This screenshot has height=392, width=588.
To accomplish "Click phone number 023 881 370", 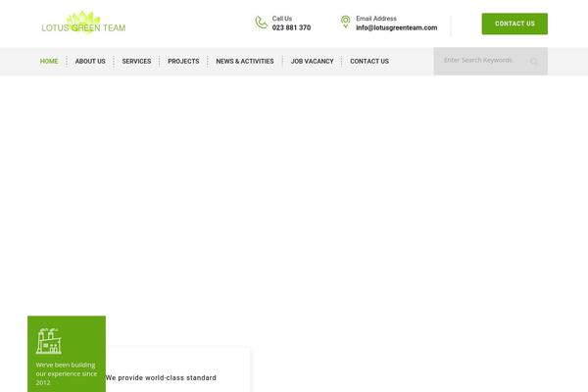I will [291, 27].
